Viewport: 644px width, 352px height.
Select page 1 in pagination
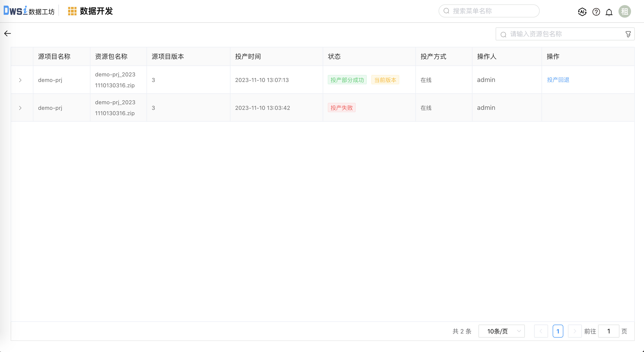pos(558,331)
